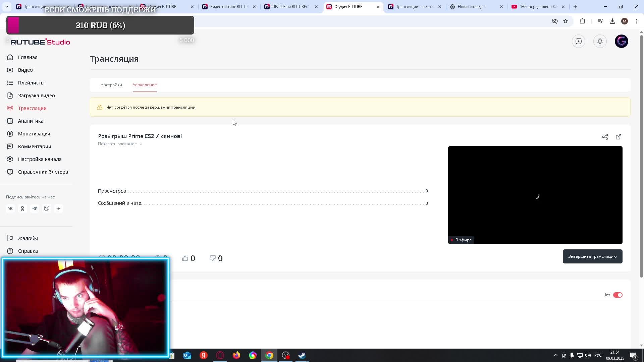This screenshot has width=644, height=362.
Task: Click the thumbs up likes icon
Action: [185, 258]
